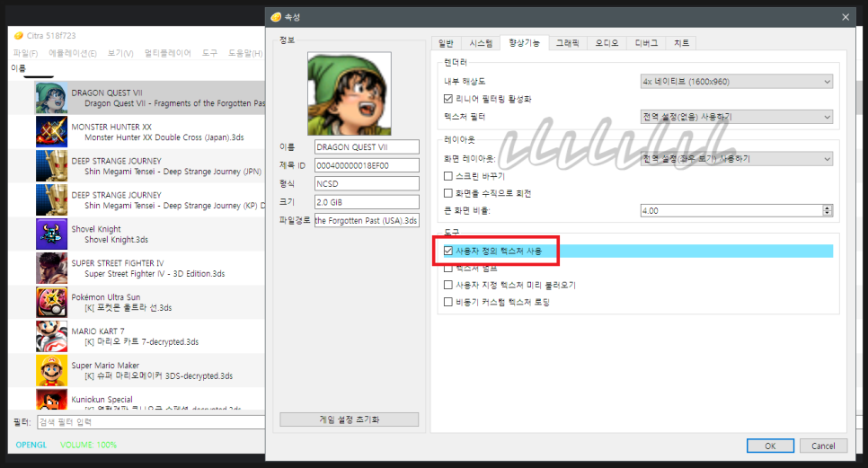The width and height of the screenshot is (868, 468).
Task: Enable 스크린 바꾸기 checkbox
Action: (x=447, y=176)
